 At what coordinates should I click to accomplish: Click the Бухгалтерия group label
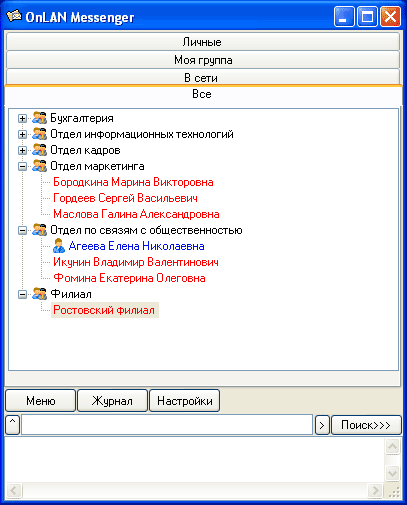[x=82, y=118]
